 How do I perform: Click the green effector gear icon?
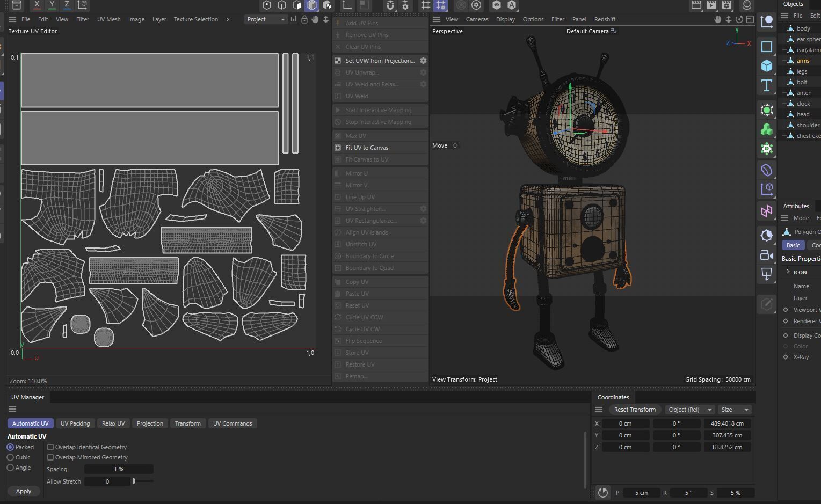pyautogui.click(x=767, y=149)
